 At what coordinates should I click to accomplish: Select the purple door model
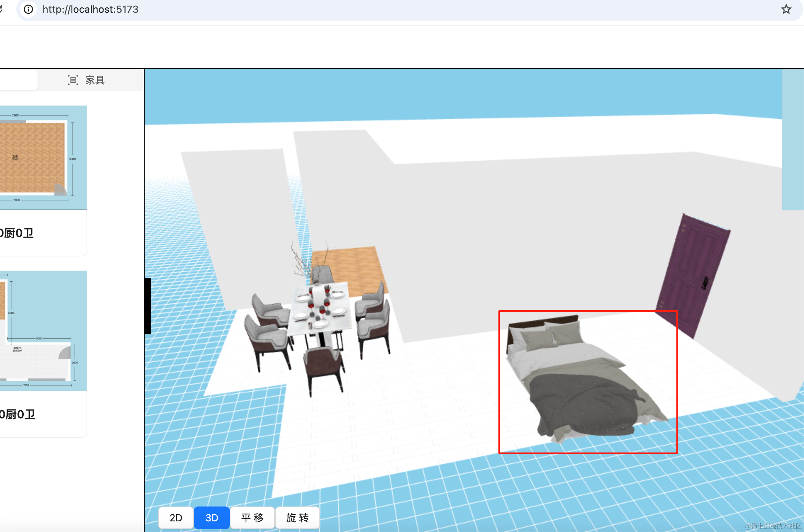pos(692,276)
